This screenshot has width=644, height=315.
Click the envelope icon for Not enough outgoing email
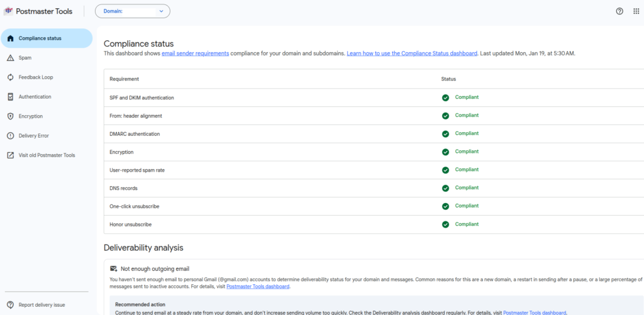tap(114, 268)
